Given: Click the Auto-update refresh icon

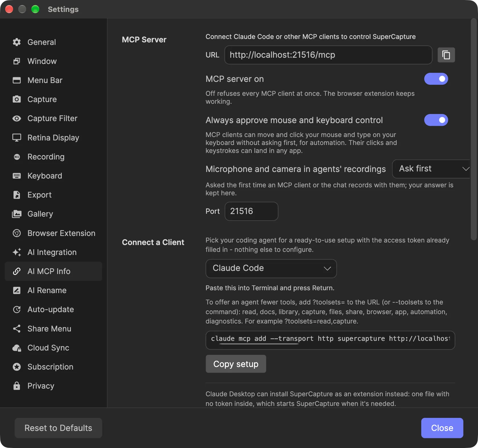Looking at the screenshot, I should point(17,309).
